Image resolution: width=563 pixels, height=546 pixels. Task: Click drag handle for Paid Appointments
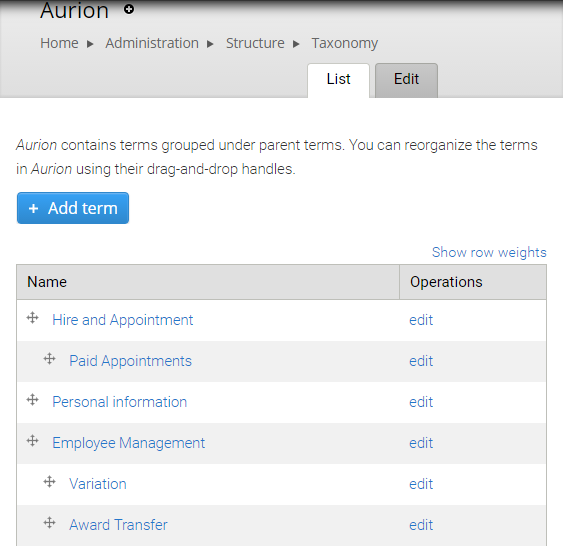point(50,359)
